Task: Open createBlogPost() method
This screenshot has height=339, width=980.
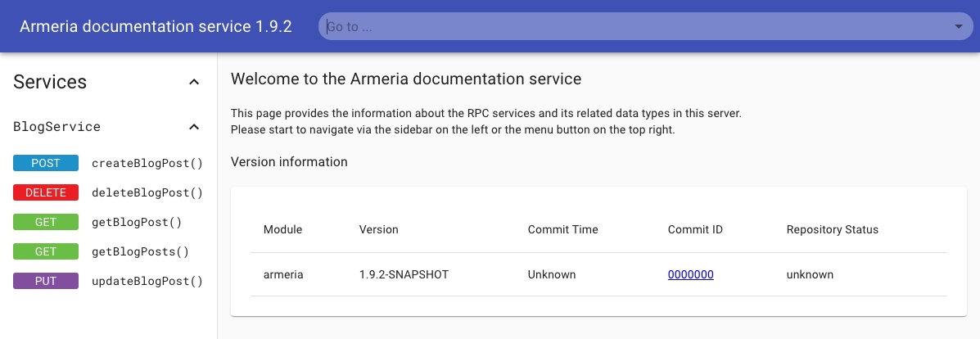Action: 147,163
